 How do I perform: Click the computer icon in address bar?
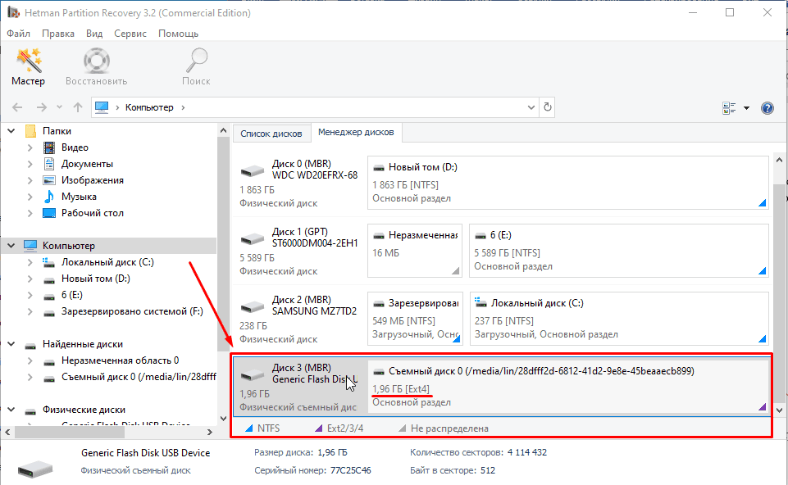point(102,107)
